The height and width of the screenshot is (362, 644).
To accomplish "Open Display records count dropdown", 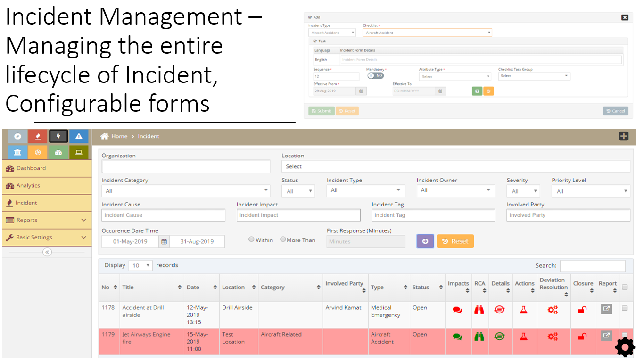I will click(x=141, y=265).
